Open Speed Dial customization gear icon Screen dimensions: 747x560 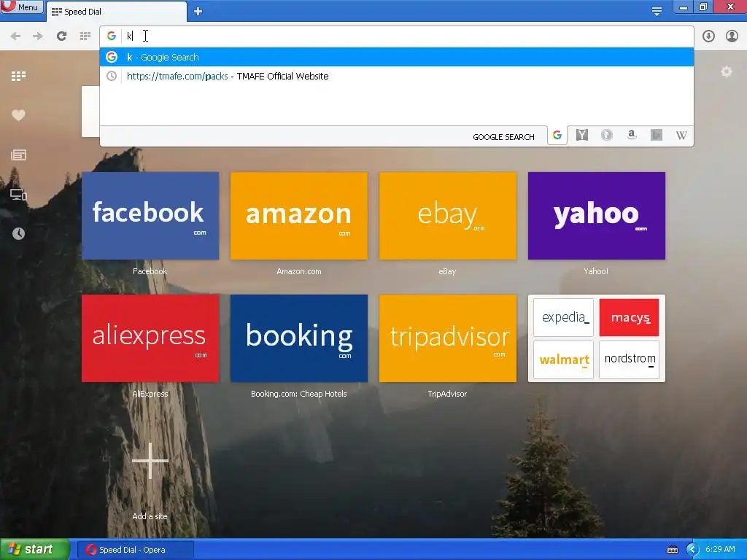click(726, 72)
